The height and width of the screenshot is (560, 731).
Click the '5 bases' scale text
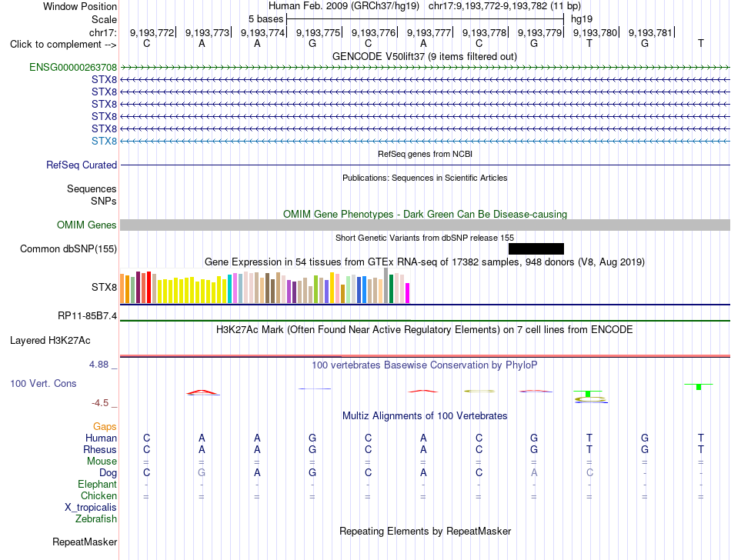pos(265,19)
